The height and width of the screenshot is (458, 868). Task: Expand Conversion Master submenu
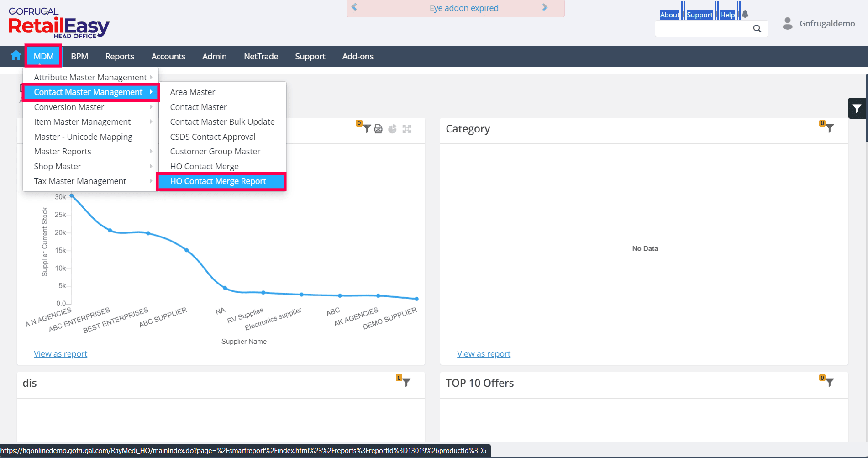point(91,107)
